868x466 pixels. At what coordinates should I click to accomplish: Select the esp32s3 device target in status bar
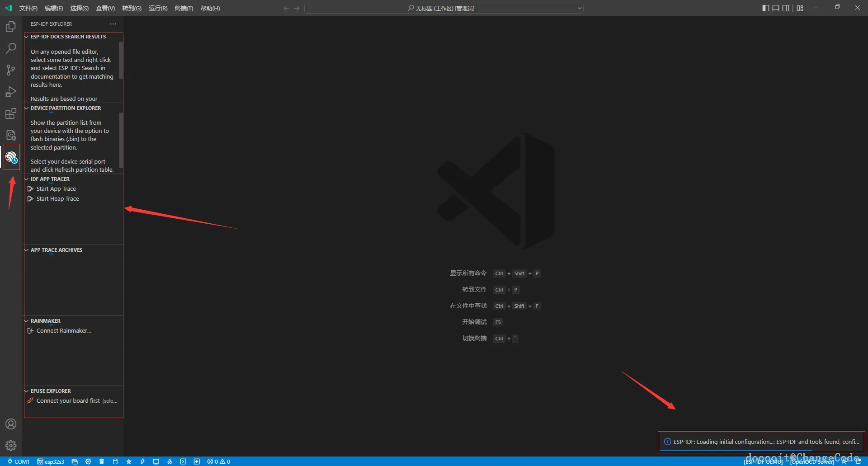[x=51, y=461]
